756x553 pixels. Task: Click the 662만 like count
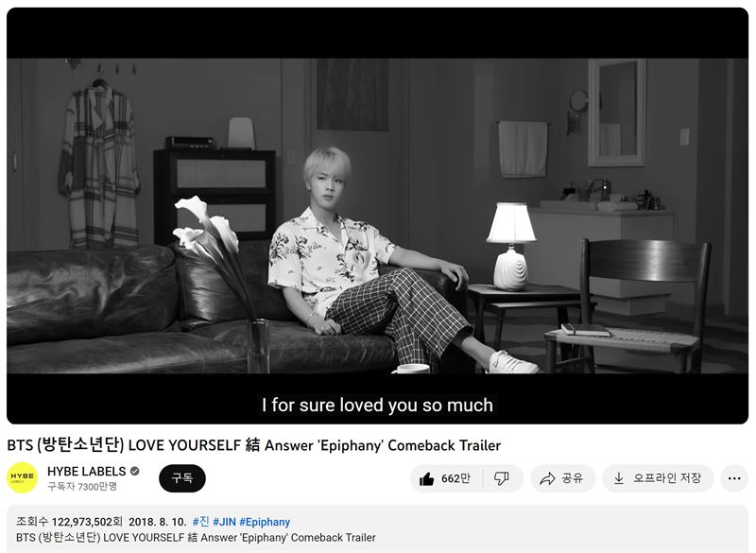pos(455,478)
